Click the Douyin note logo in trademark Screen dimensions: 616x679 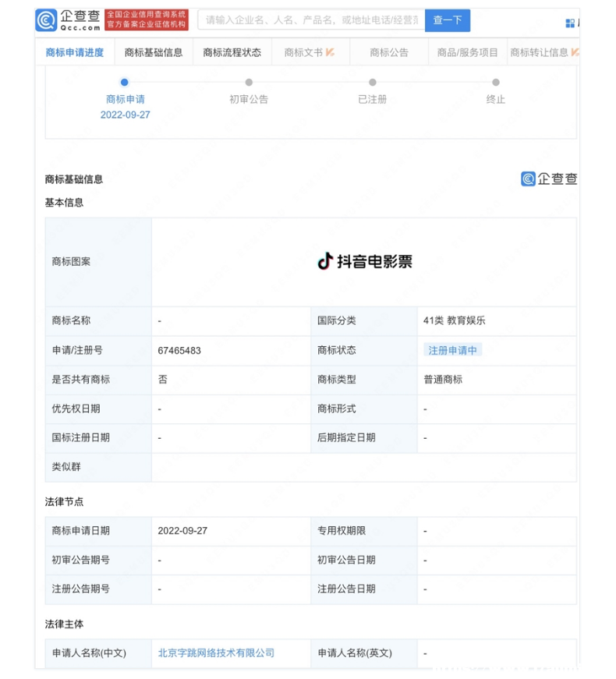pos(325,261)
